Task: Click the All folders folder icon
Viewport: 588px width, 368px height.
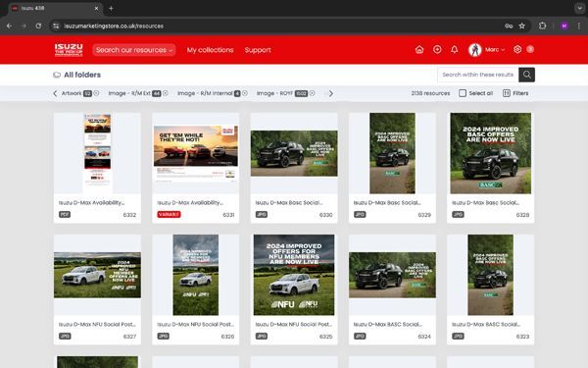Action: (57, 76)
